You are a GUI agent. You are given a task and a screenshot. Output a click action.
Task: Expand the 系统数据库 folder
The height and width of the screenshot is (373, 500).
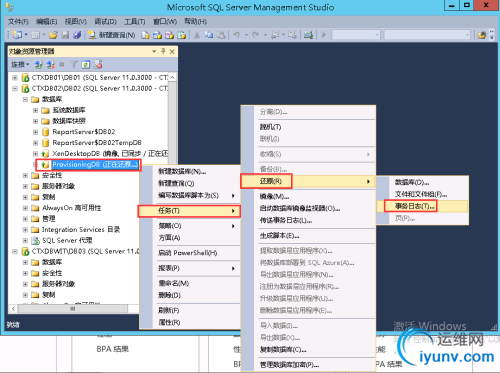35,110
